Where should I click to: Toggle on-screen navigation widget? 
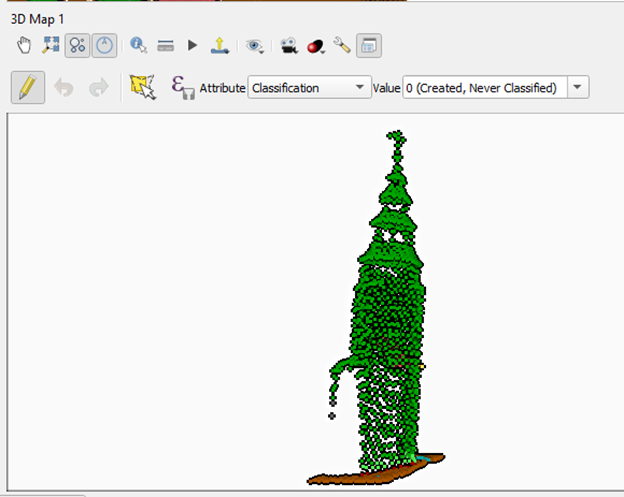click(x=77, y=45)
